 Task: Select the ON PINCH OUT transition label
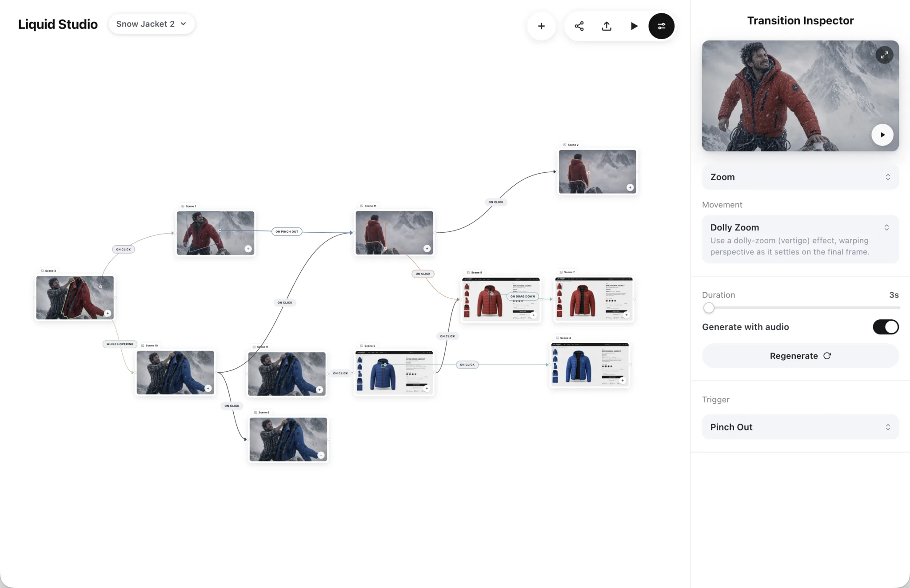tap(287, 231)
